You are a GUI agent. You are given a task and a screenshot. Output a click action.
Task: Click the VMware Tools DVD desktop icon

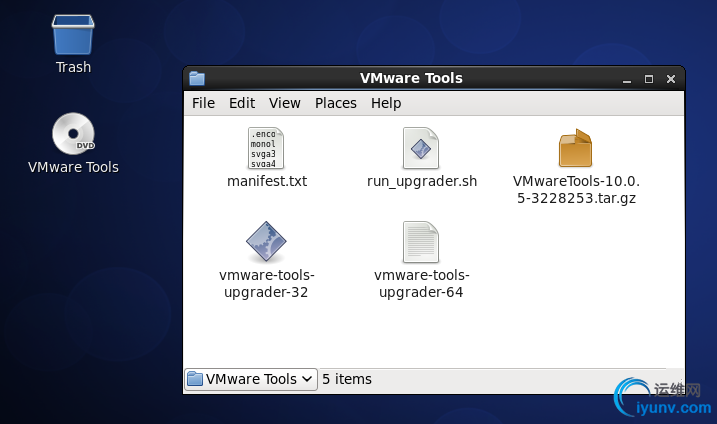coord(73,134)
